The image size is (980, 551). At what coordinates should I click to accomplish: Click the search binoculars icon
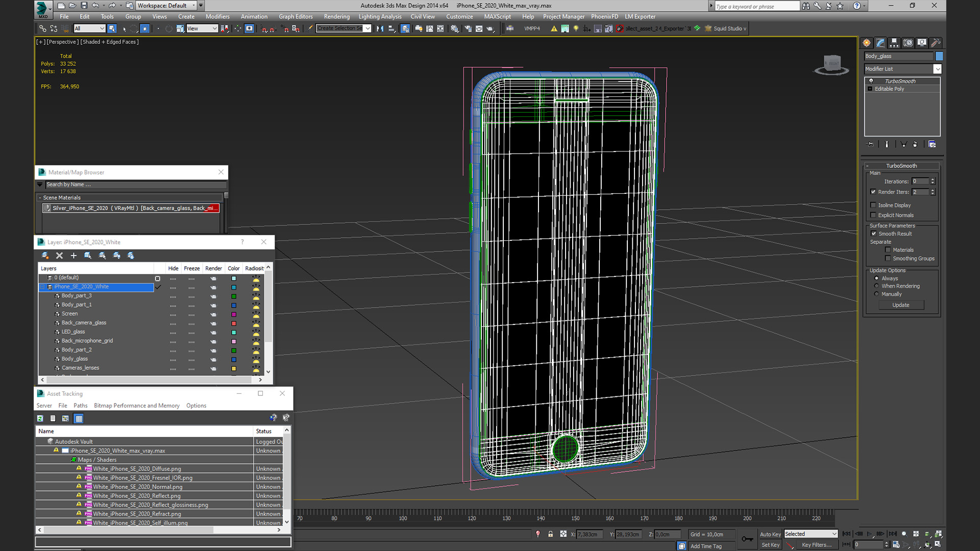click(805, 6)
